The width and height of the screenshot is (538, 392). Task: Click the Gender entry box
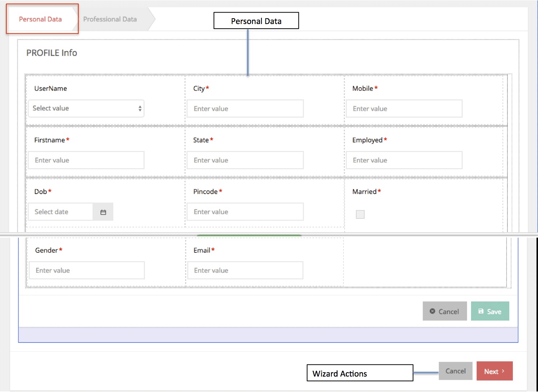coord(86,270)
